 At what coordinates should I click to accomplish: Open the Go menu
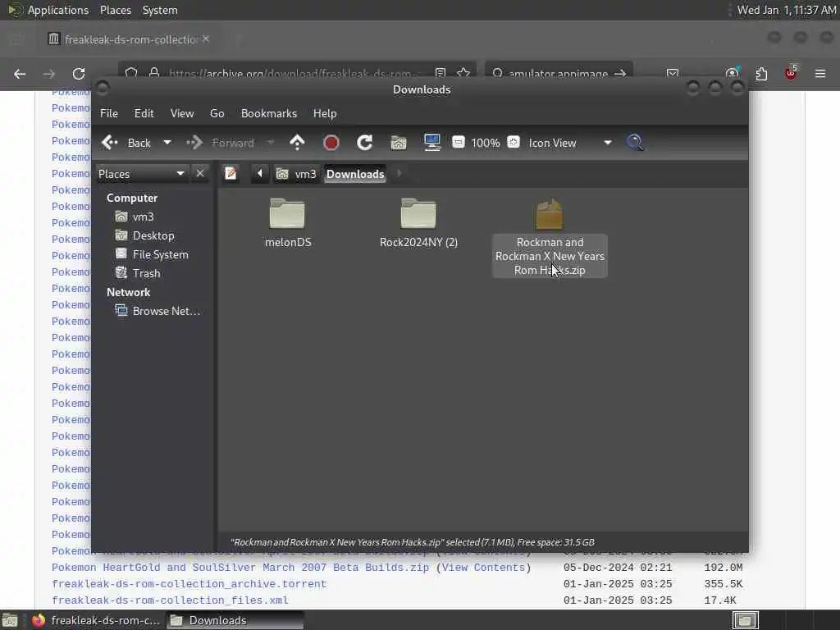(217, 113)
